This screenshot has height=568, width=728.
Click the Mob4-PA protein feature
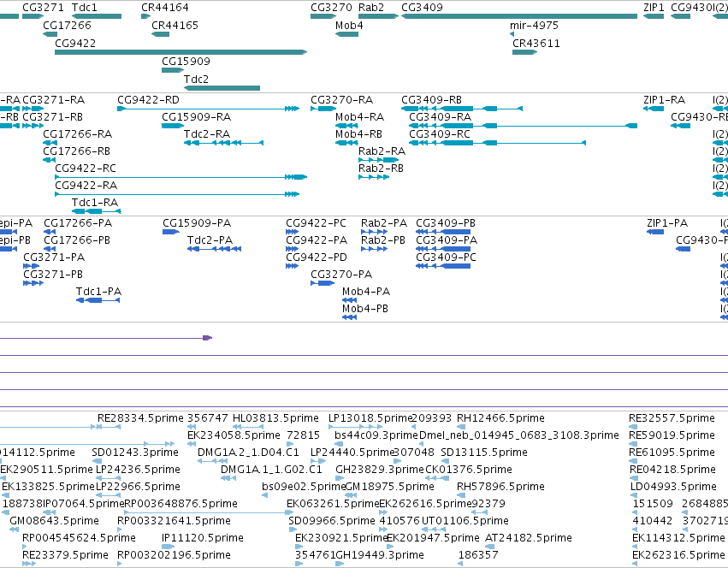point(350,300)
